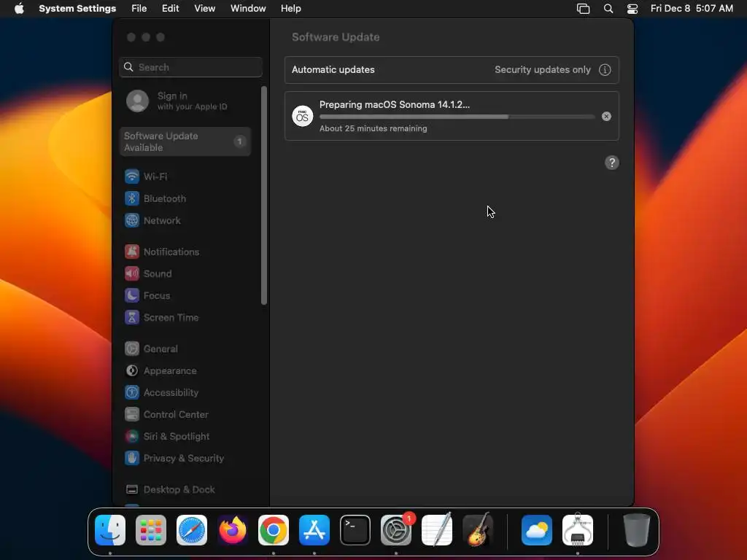Open App Store from the Dock
This screenshot has height=560, width=747.
[x=314, y=530]
